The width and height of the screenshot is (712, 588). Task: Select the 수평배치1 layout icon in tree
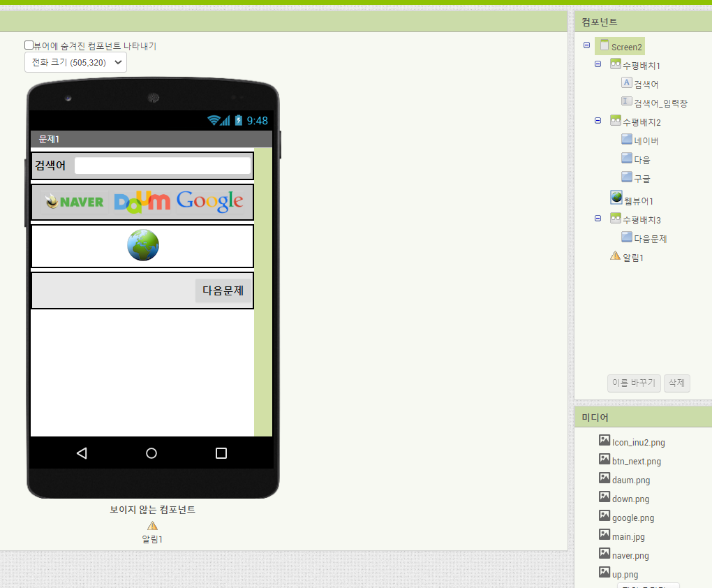[615, 64]
